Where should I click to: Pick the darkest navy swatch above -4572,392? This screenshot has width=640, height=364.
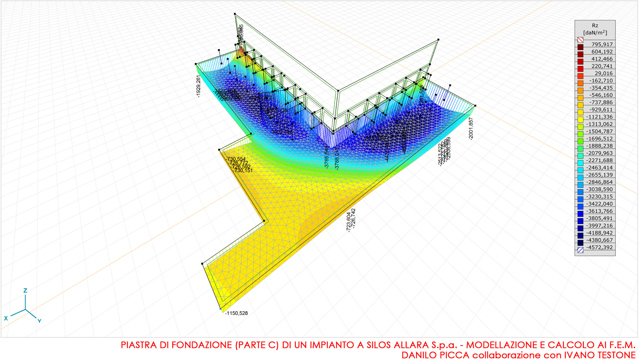point(580,243)
